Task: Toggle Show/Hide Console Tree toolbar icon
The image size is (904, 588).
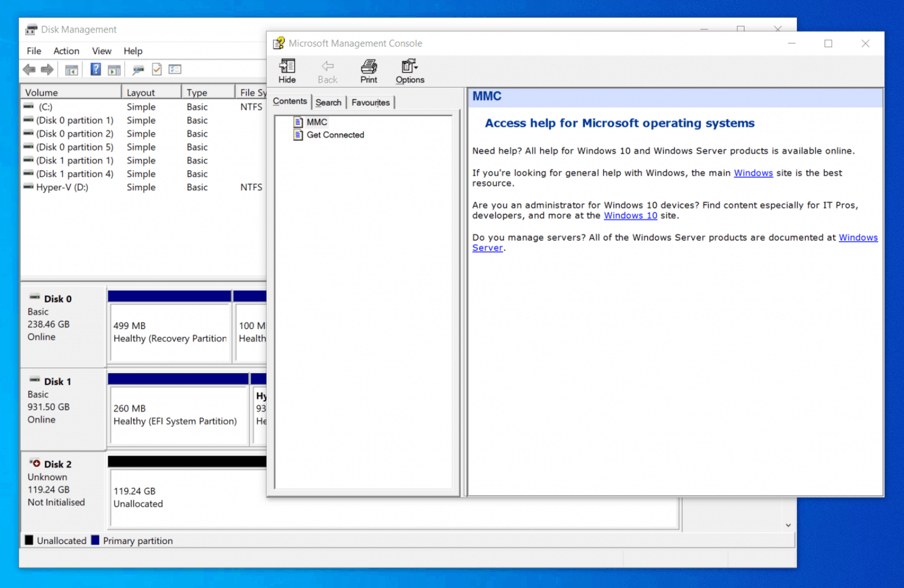Action: pyautogui.click(x=71, y=69)
